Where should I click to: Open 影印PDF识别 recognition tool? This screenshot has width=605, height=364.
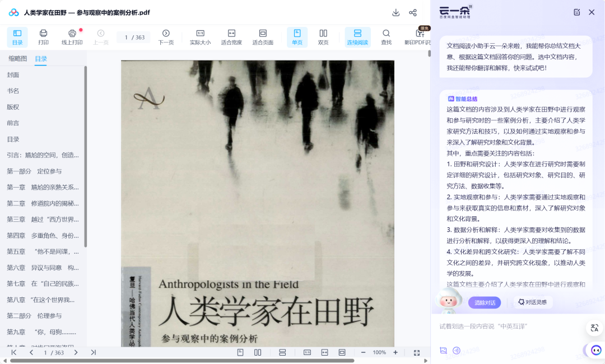[x=417, y=37]
